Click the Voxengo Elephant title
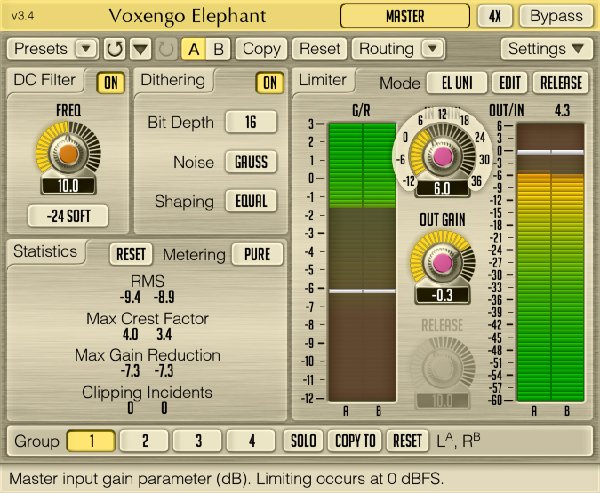600x493 pixels. [x=187, y=16]
